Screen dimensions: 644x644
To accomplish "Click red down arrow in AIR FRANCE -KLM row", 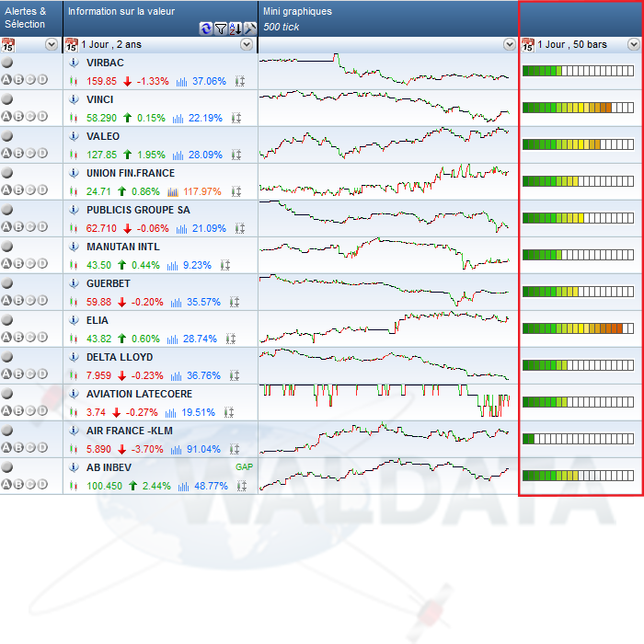I will coord(121,449).
